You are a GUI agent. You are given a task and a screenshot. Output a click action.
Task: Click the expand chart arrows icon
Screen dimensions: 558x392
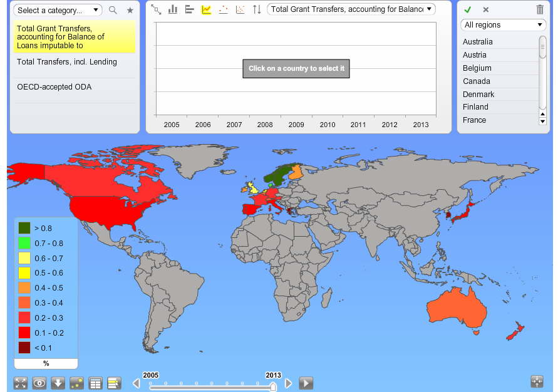click(x=156, y=9)
